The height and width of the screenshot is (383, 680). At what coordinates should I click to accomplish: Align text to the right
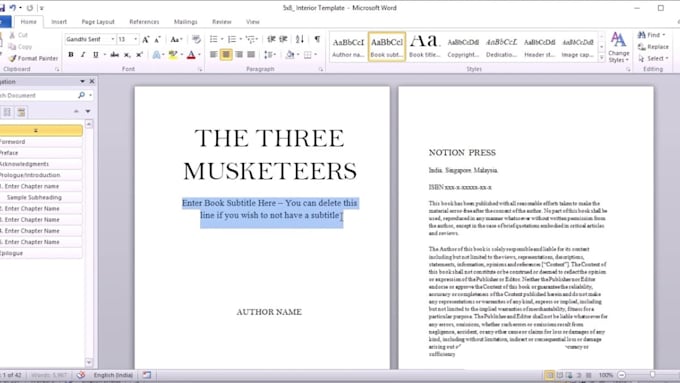click(x=239, y=55)
